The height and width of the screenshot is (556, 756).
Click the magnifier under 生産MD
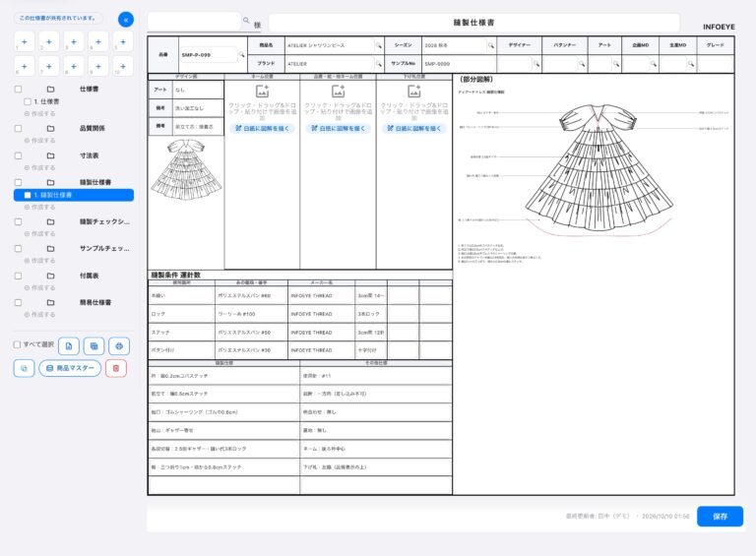click(690, 64)
